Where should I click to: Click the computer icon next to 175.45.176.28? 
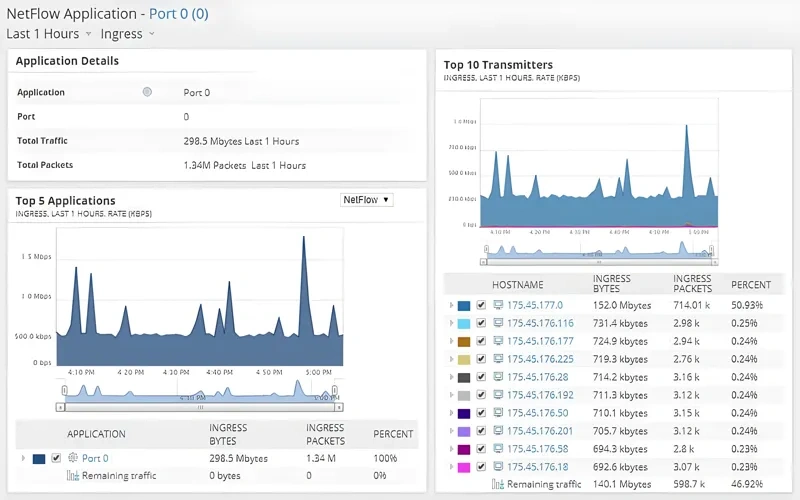point(498,377)
